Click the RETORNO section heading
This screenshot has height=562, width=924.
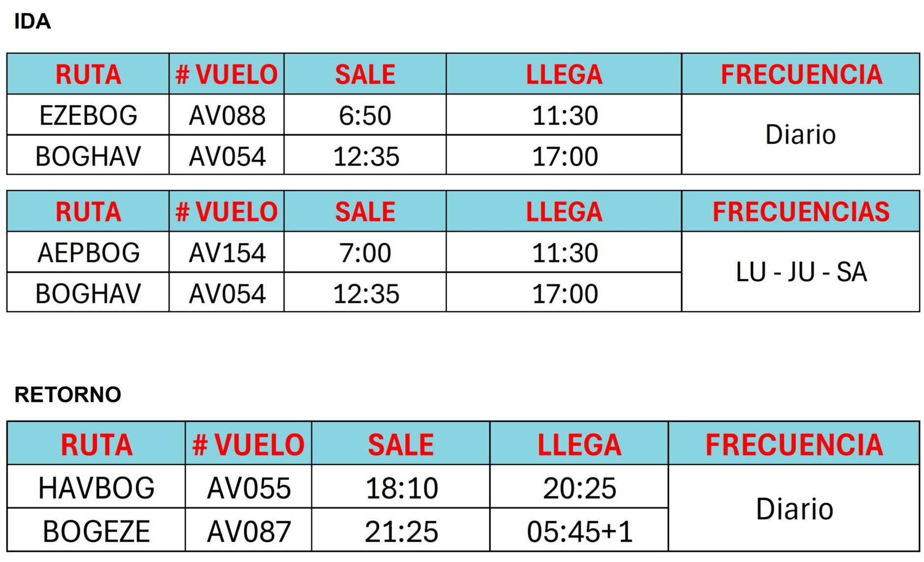pos(68,395)
